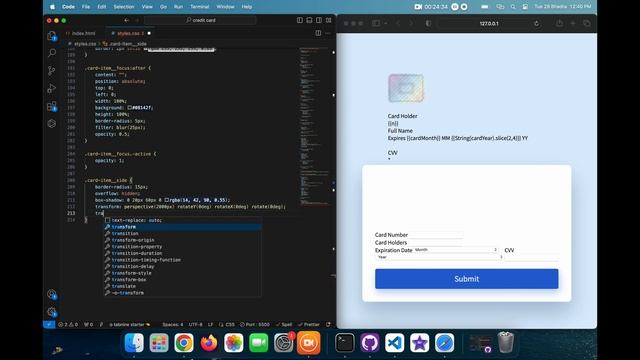
Task: Open the Accounts menu in activity bar
Action: pos(52,294)
